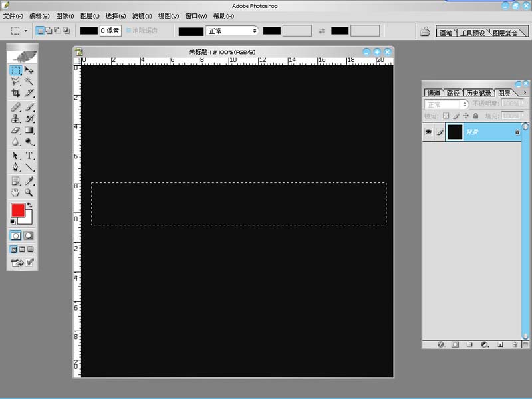Open the marquee tool preset picker arrow
The image size is (532, 399).
26,31
